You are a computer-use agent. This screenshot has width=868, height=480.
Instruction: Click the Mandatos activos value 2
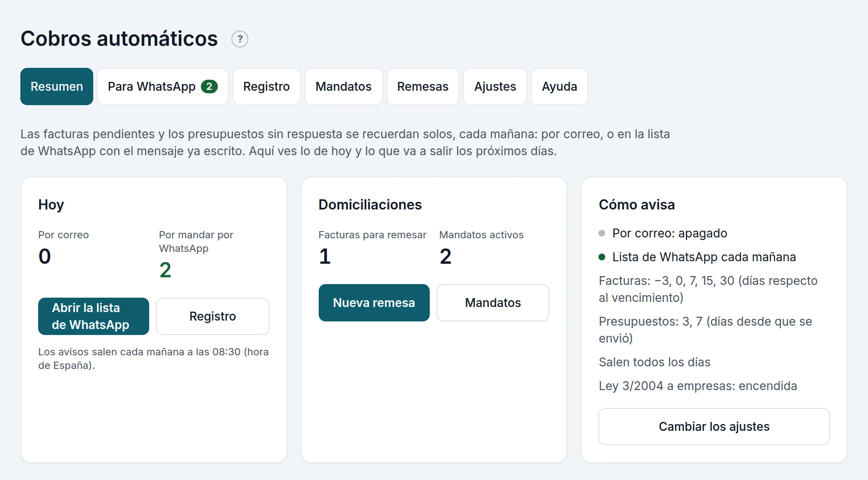445,257
